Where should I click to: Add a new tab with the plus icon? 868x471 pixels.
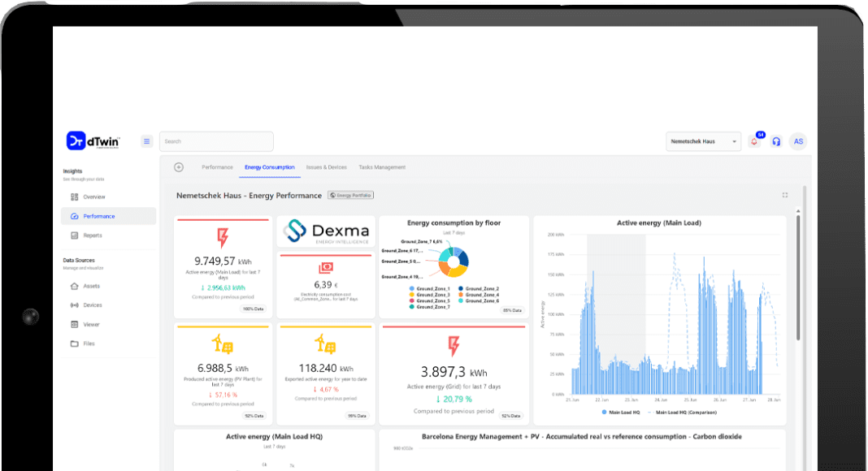pyautogui.click(x=179, y=167)
